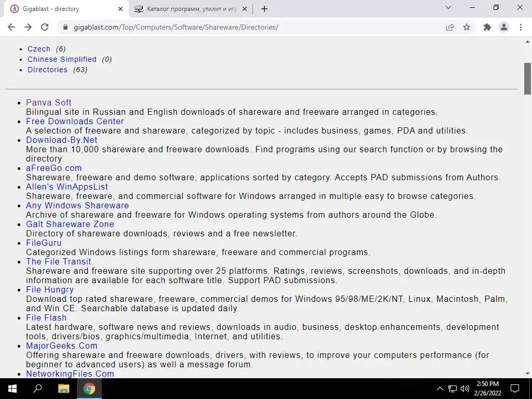This screenshot has width=532, height=399.
Task: Open the Free Downloads Center link
Action: pyautogui.click(x=75, y=121)
